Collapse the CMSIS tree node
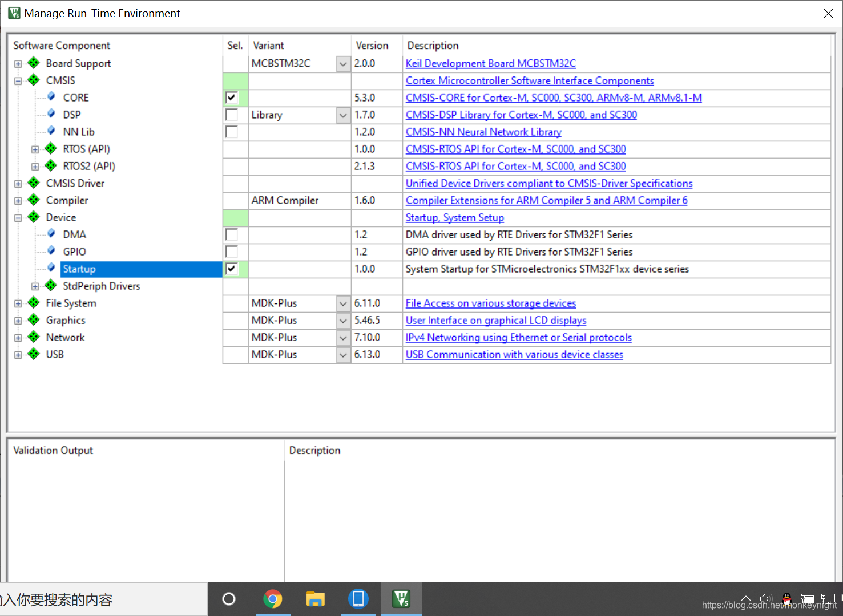This screenshot has height=616, width=843. (18, 81)
